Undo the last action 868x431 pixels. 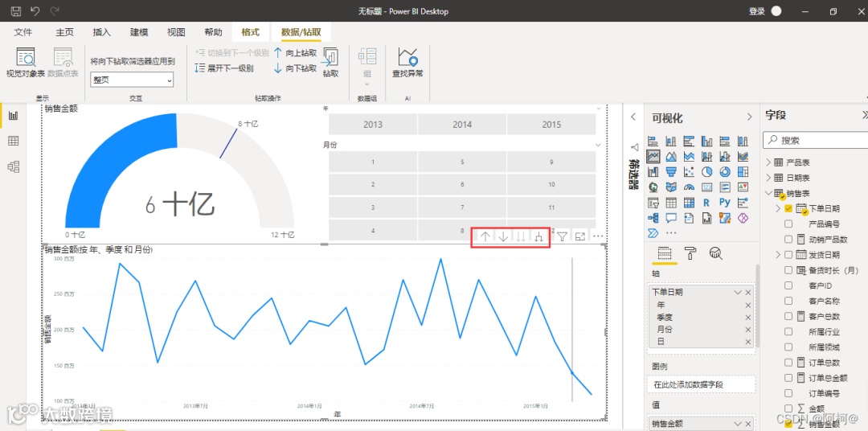point(35,11)
